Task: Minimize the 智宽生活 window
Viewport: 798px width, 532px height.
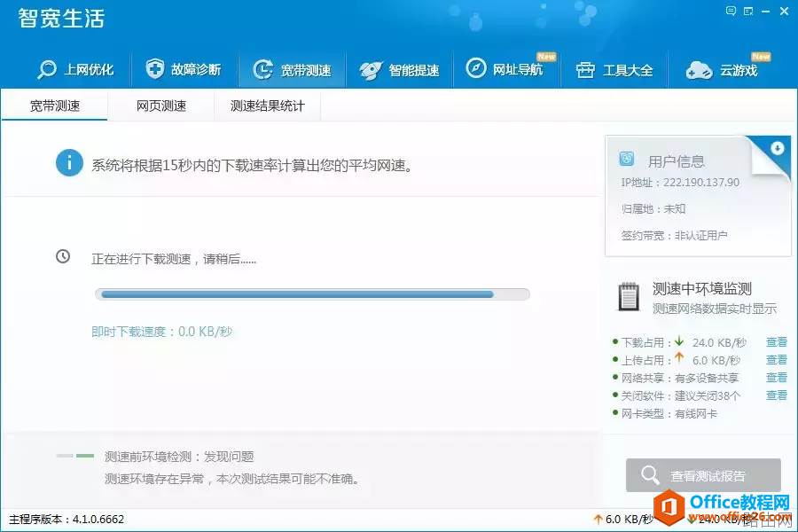Action: (x=765, y=12)
